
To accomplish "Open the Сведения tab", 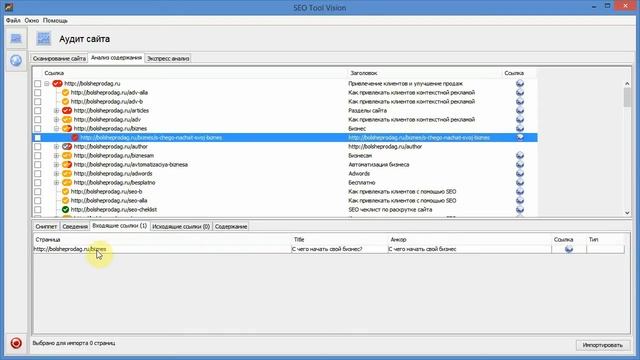I will tap(75, 227).
